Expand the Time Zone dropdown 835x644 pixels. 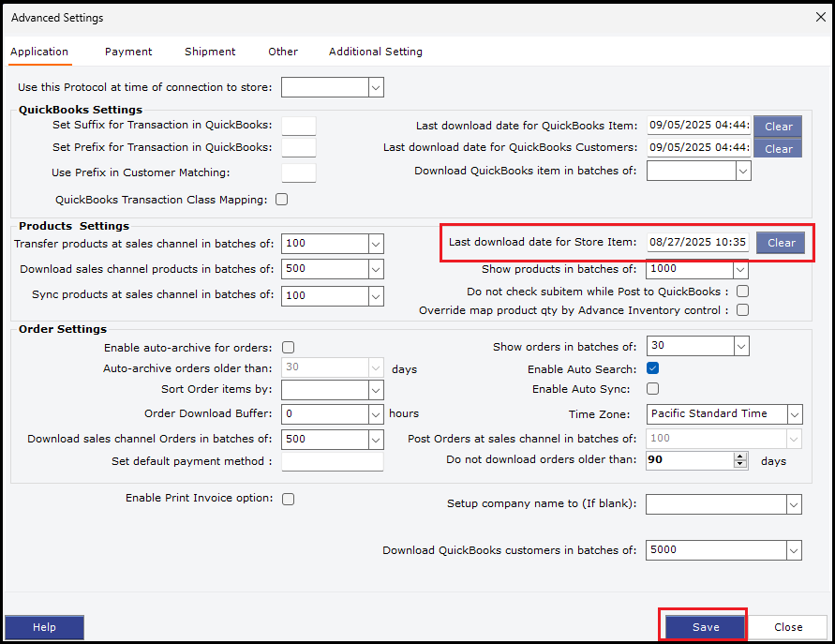pos(795,414)
